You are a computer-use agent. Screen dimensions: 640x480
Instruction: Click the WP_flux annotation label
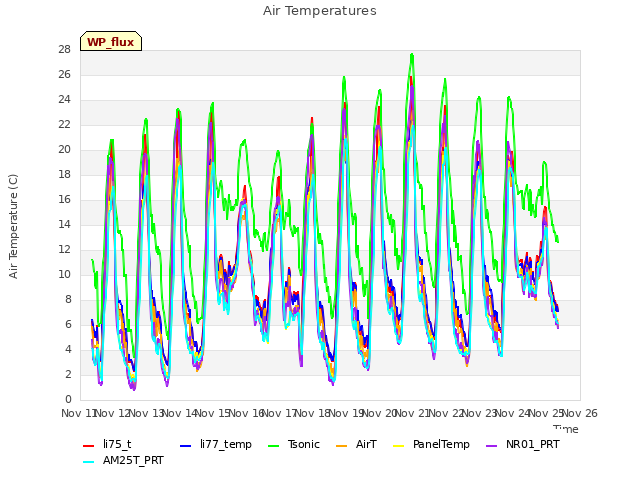click(x=111, y=41)
